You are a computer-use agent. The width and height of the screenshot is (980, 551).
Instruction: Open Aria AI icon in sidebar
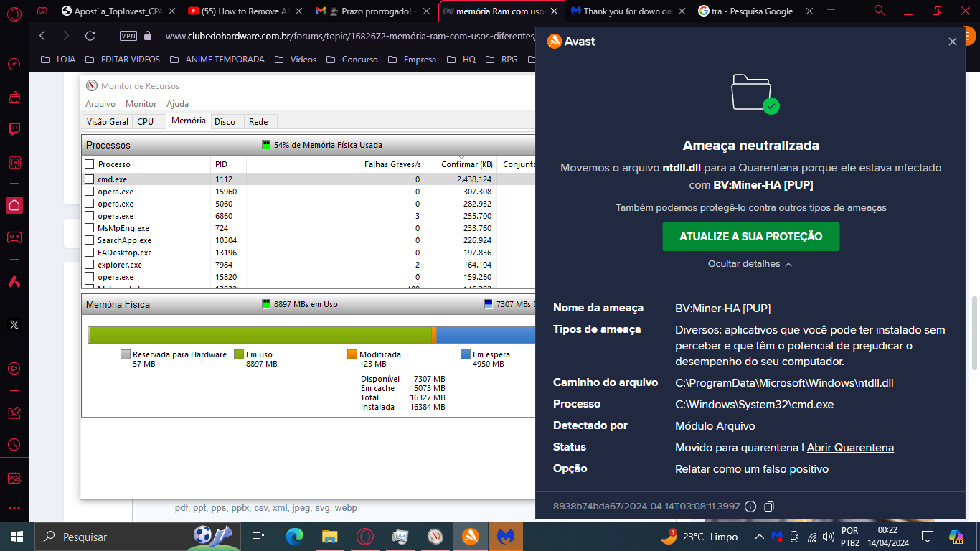14,281
